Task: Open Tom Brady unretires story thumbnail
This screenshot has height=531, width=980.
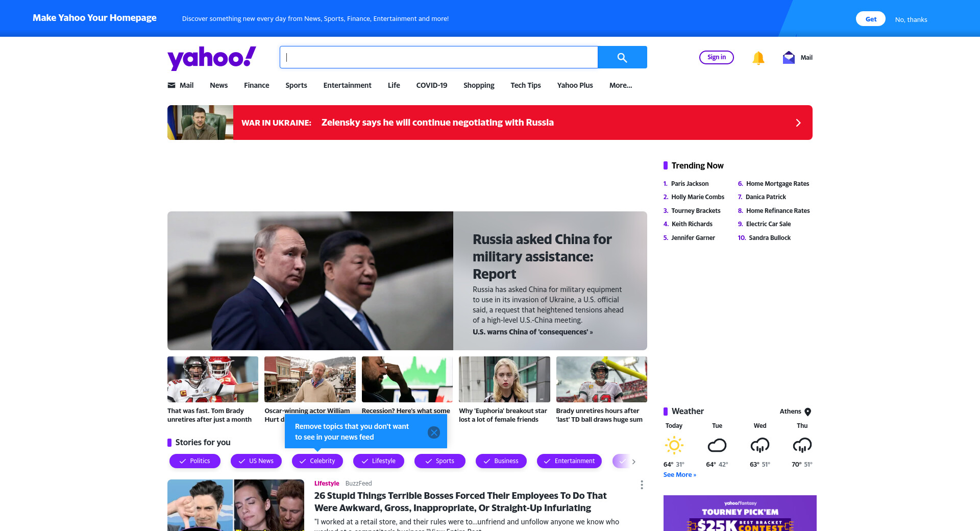Action: pos(213,379)
